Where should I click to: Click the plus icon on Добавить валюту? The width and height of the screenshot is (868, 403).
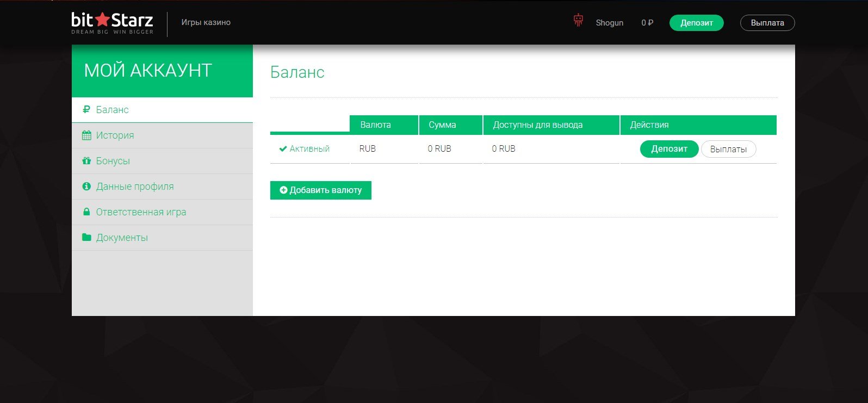(283, 190)
